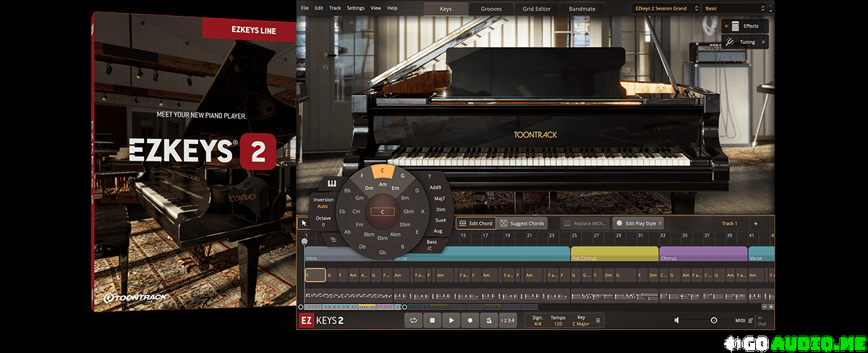Select the Dm chord on the wheel
Screen dimensions: 868x353
[369, 188]
